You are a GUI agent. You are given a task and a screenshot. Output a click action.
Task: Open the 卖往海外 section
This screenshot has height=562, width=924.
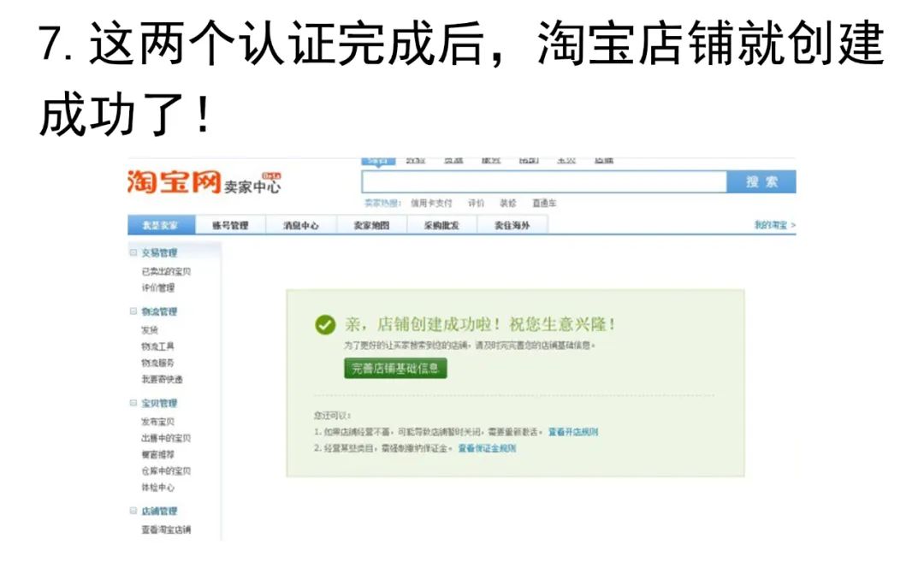pos(513,224)
